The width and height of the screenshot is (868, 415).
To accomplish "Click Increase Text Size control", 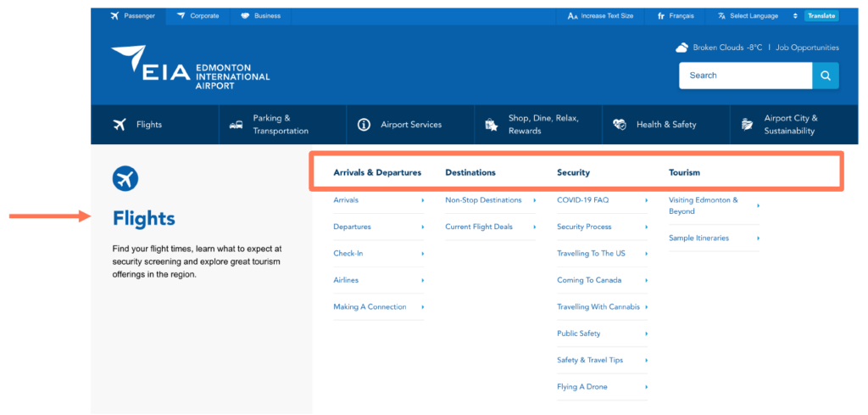I will [x=600, y=15].
